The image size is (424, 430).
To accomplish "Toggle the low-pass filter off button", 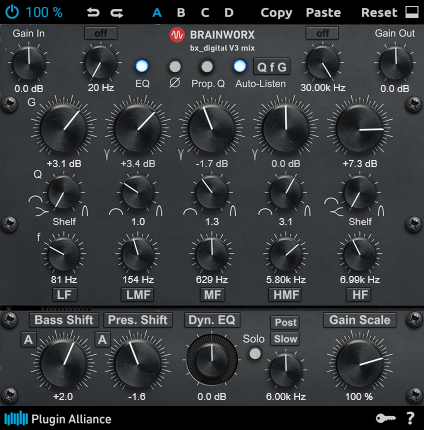I will coord(322,33).
